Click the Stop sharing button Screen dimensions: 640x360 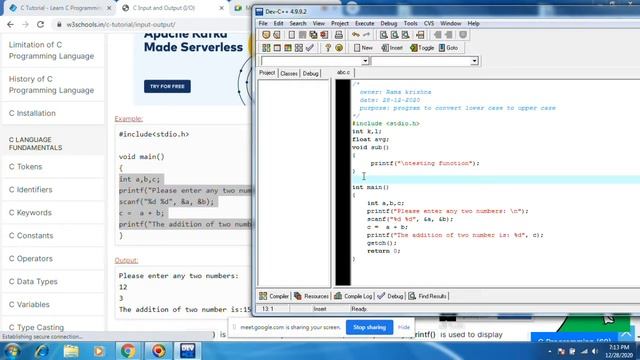(369, 327)
